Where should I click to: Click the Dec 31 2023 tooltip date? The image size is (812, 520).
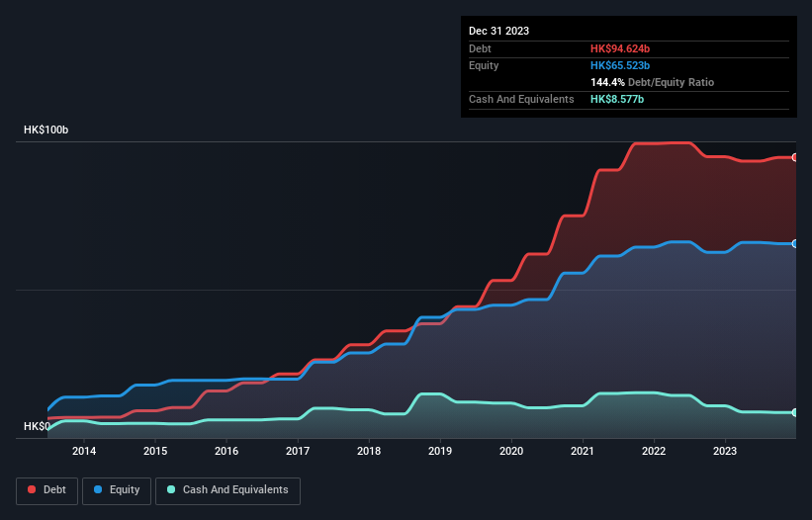pyautogui.click(x=498, y=31)
